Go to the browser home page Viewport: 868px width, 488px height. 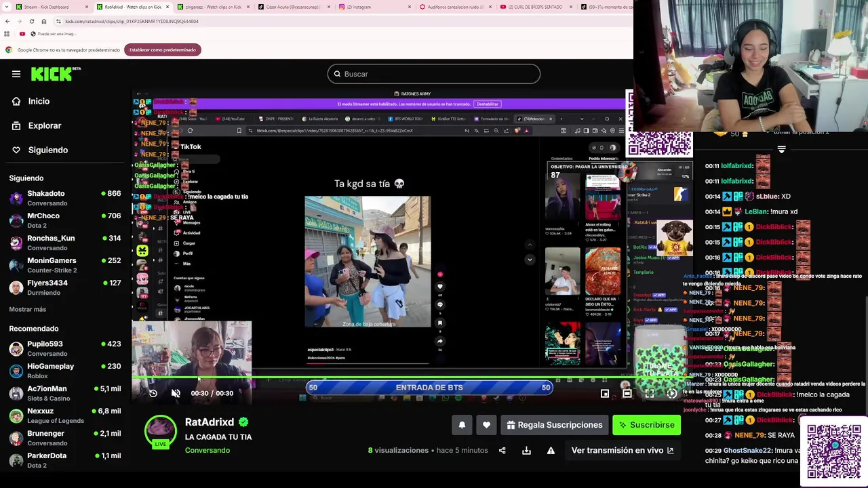coord(44,21)
